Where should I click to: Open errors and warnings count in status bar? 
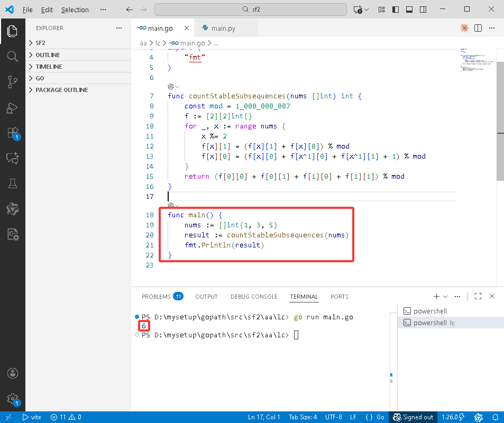(x=66, y=417)
